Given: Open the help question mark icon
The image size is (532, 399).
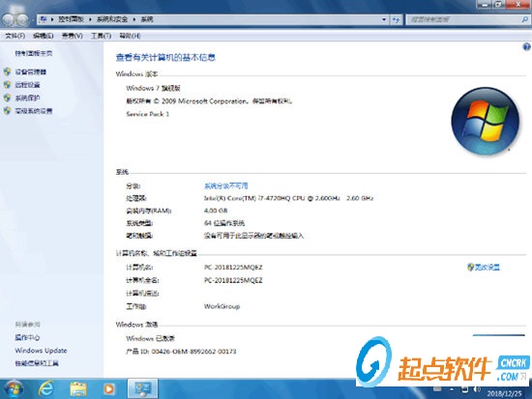Looking at the screenshot, I should (x=526, y=46).
